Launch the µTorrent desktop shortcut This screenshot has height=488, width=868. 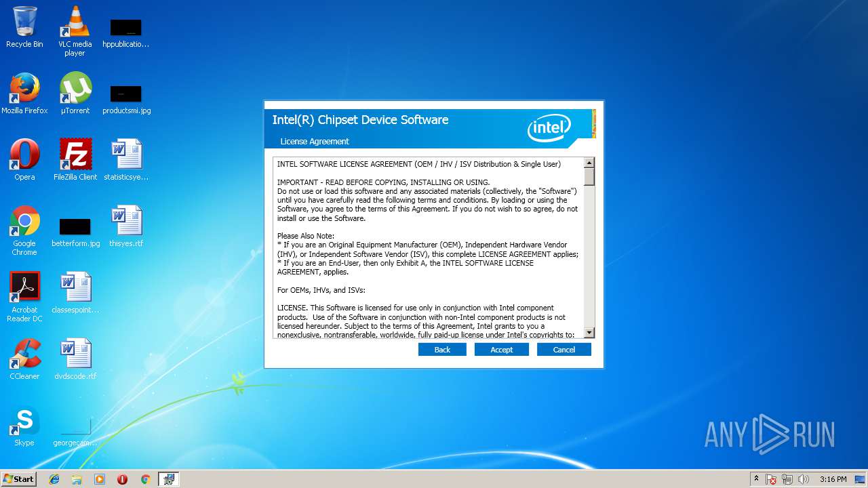75,94
